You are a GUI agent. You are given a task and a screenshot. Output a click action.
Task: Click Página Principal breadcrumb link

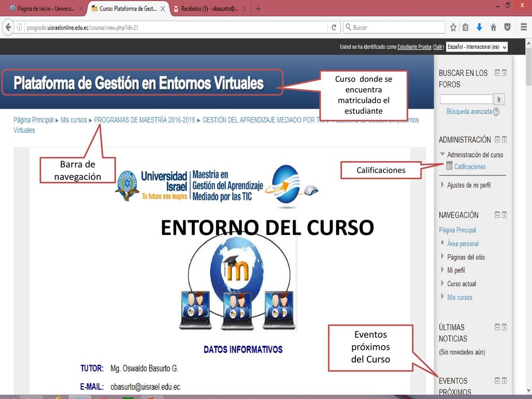(34, 120)
